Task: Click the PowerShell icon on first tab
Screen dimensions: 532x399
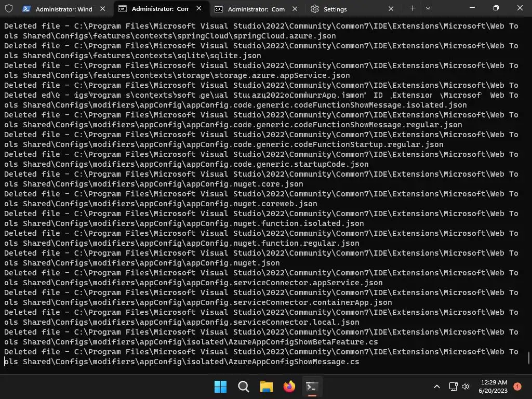Action: tap(26, 9)
